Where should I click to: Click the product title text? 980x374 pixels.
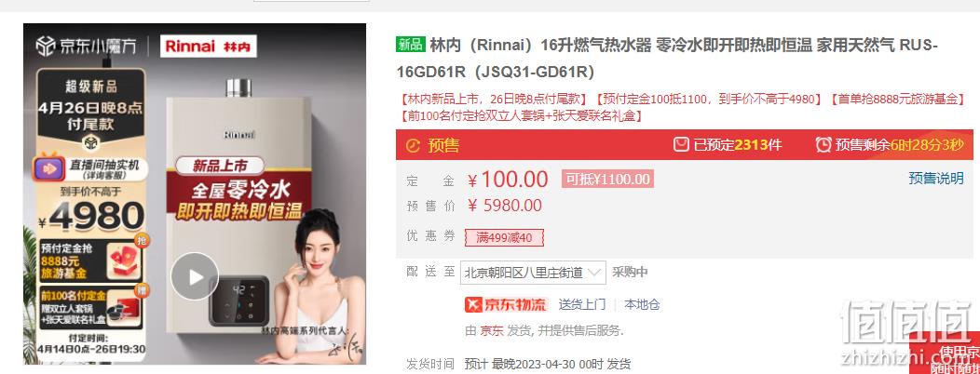[x=667, y=58]
